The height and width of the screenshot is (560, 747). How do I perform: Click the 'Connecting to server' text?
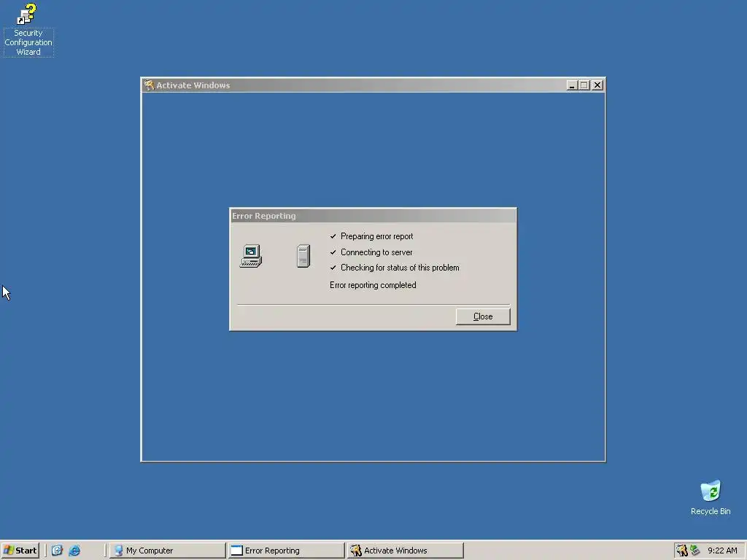[376, 252]
